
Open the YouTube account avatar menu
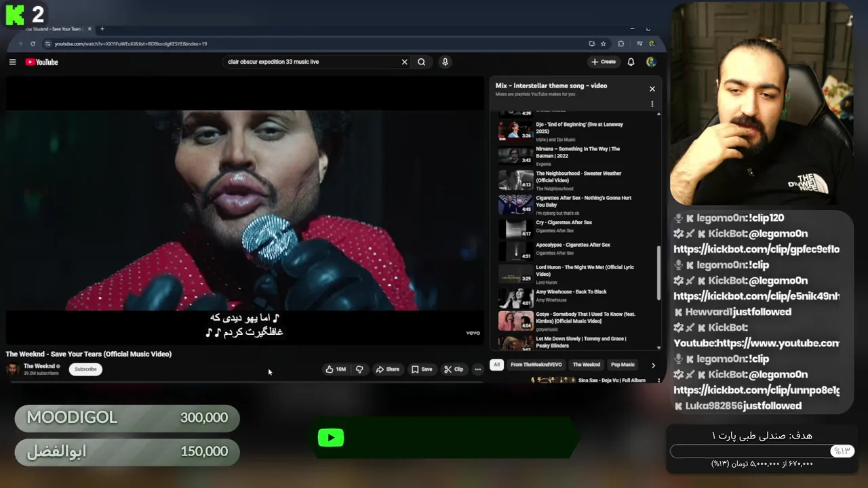pyautogui.click(x=651, y=62)
